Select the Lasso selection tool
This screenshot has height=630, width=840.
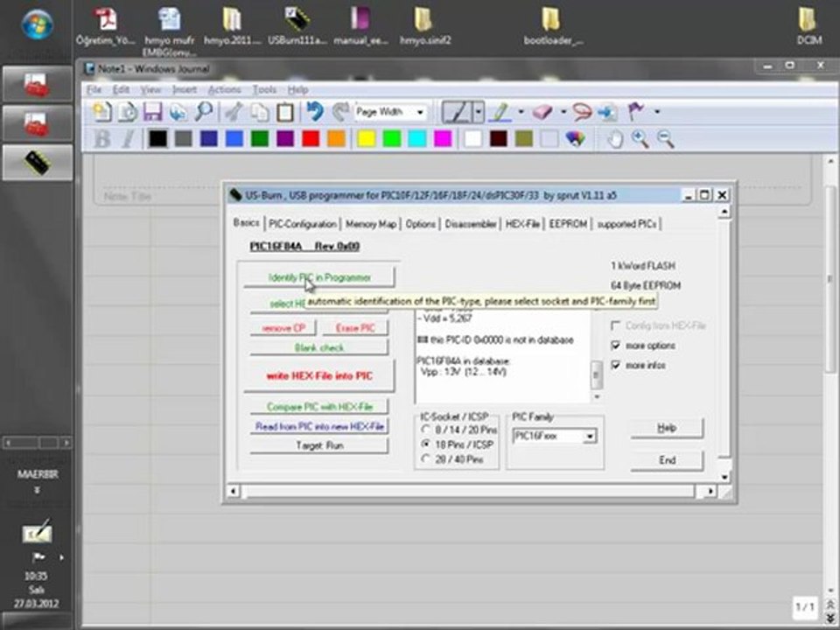tap(582, 112)
